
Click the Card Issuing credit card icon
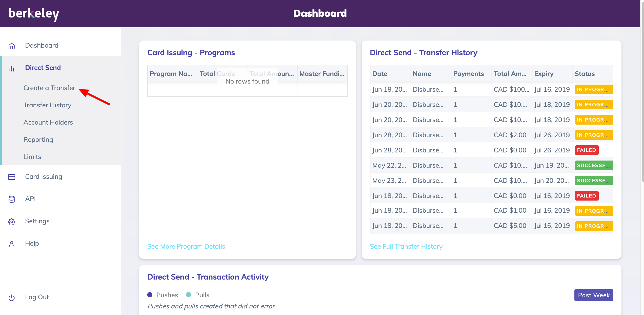12,177
